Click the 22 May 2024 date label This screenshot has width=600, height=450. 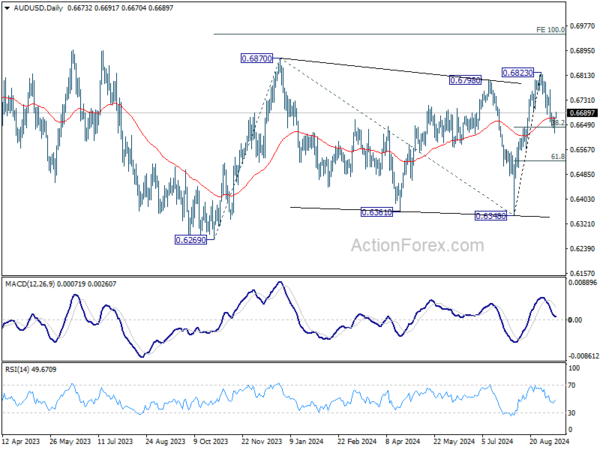tap(454, 442)
